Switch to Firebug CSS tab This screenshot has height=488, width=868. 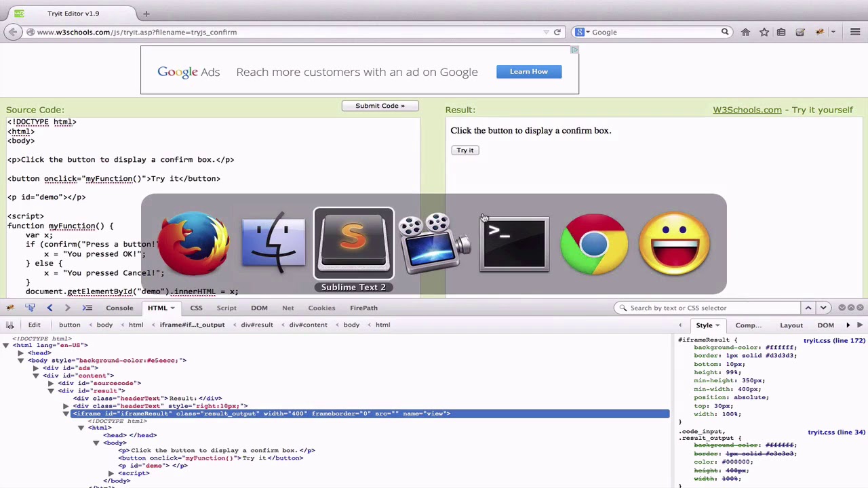pyautogui.click(x=196, y=308)
